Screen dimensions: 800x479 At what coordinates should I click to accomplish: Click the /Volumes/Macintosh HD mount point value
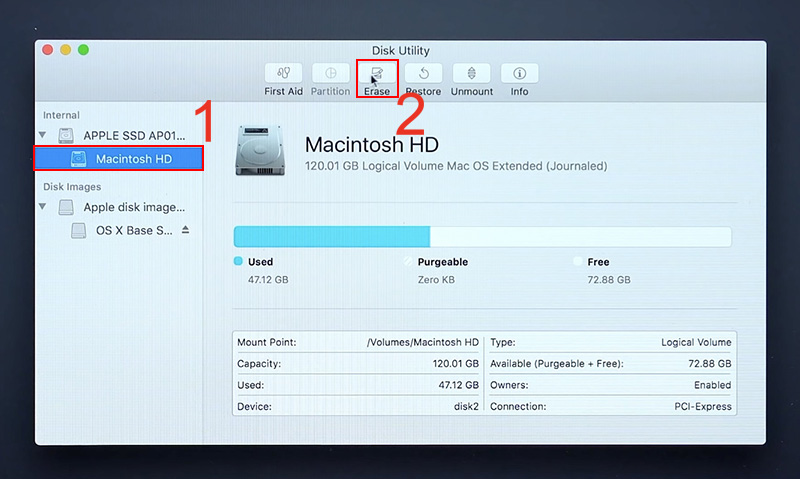423,342
